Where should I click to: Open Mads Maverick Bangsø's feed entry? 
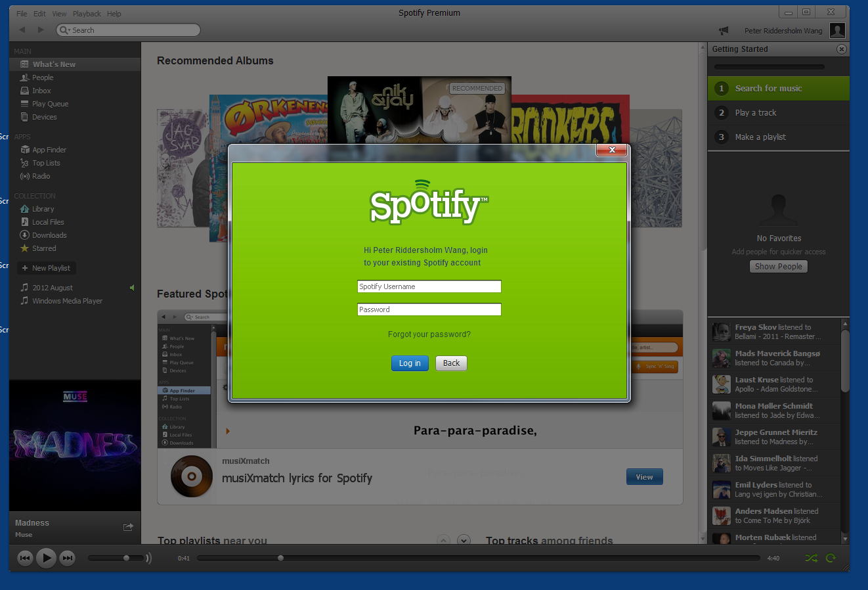775,358
